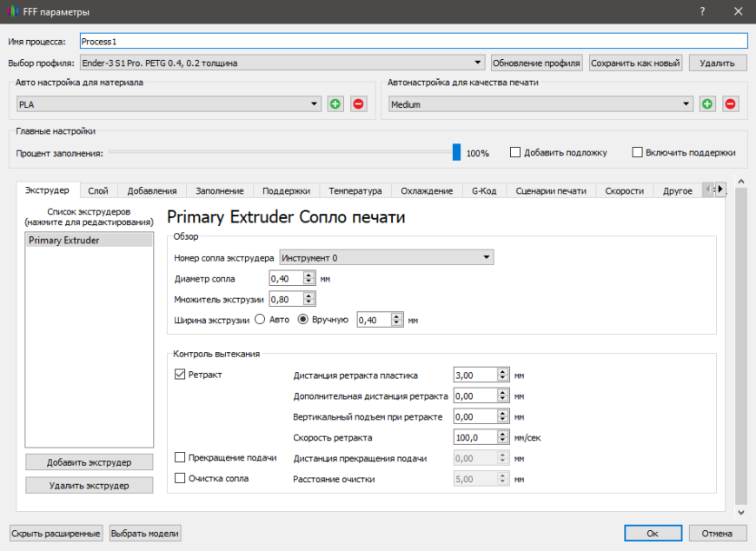Open the Заполнение tab
Screen dimensions: 756x551
(x=219, y=191)
